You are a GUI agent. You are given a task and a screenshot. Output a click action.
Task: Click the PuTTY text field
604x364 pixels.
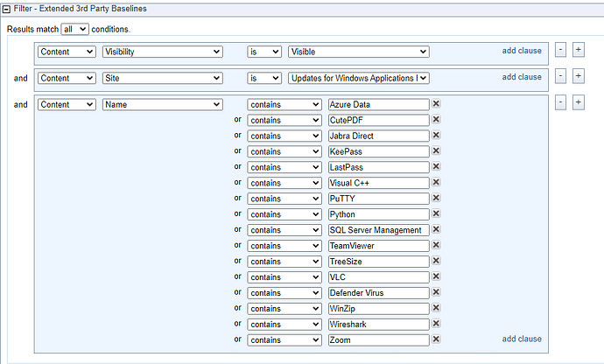[379, 199]
